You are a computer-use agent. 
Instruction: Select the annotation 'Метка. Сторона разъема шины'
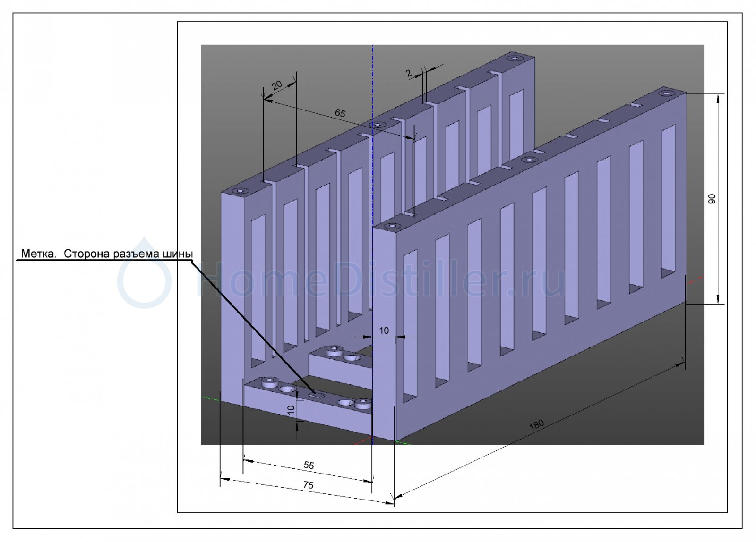tap(107, 254)
